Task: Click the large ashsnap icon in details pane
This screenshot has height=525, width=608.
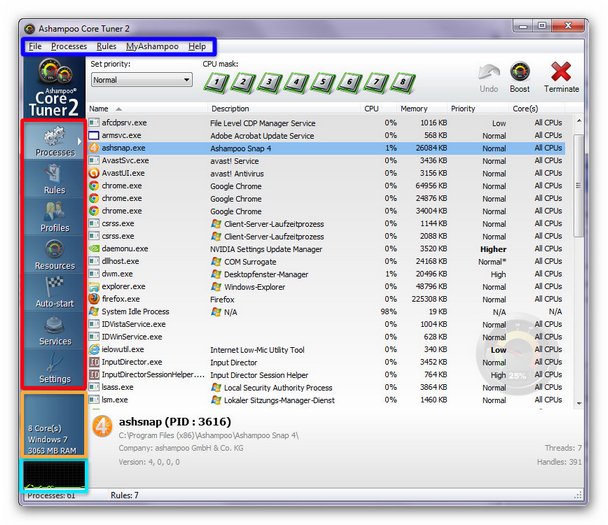Action: click(102, 426)
